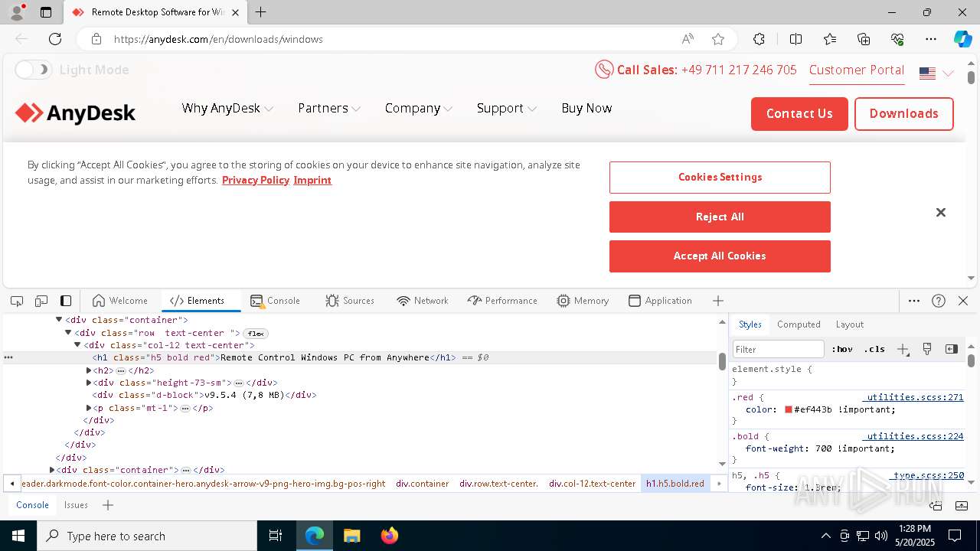Click breadcrumb left scroll arrow
Image resolution: width=980 pixels, height=551 pixels.
(11, 484)
